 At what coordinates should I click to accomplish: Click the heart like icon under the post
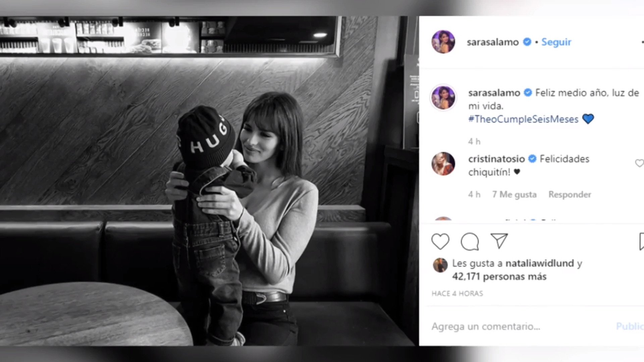tap(440, 242)
